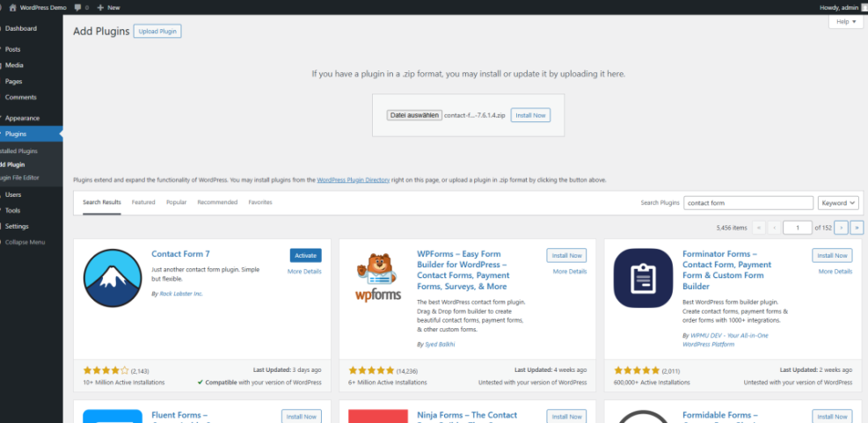Viewport: 868px width, 423px height.
Task: Open the WPForms bear logo
Action: click(378, 278)
